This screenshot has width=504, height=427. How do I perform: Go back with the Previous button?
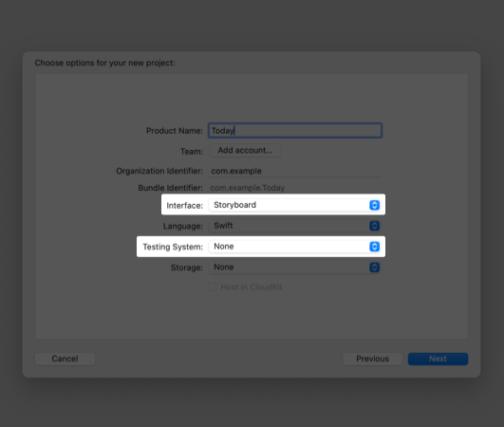[x=372, y=359]
